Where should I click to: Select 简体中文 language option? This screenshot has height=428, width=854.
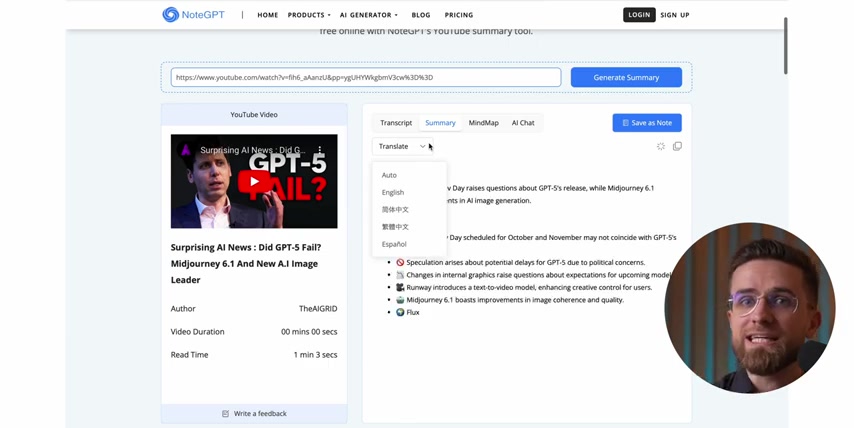click(x=395, y=210)
